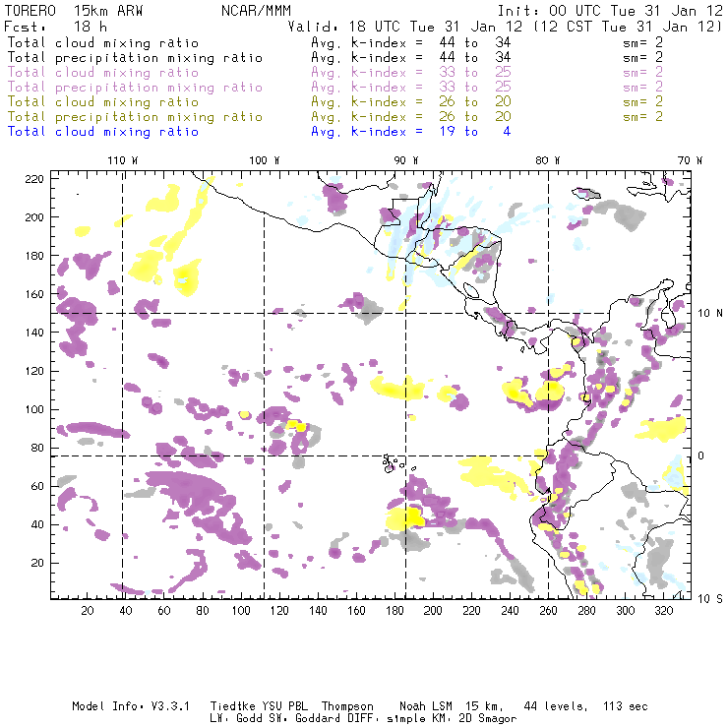The height and width of the screenshot is (728, 728).
Task: Click the "260" value on the horizontal axis
Action: 548,611
